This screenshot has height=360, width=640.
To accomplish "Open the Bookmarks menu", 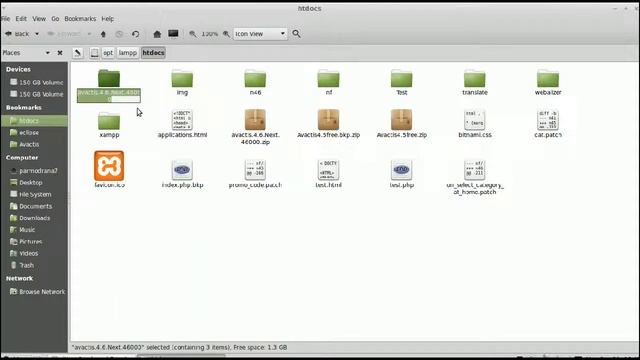I will [80, 19].
